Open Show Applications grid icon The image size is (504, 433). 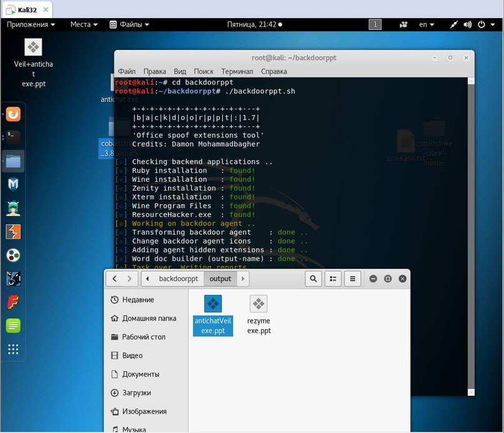13,349
